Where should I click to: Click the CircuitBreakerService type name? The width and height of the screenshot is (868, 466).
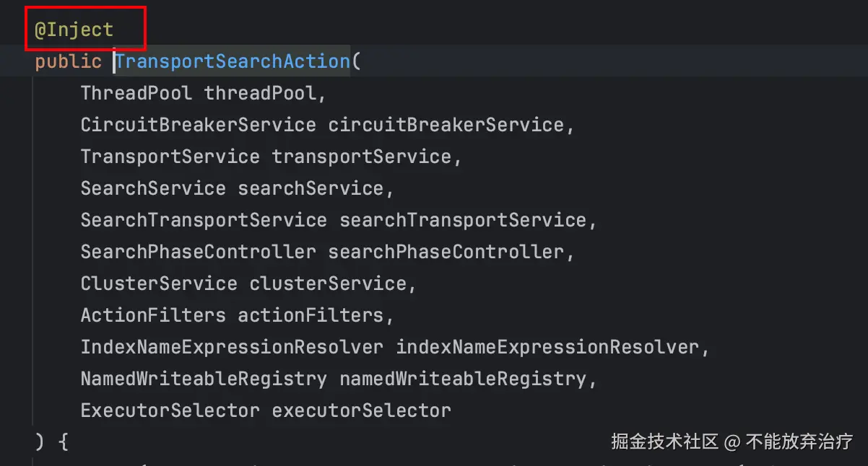pos(198,125)
